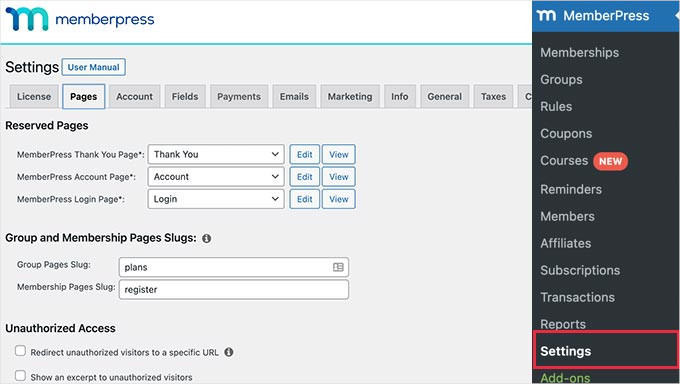Edit the Account page
The height and width of the screenshot is (384, 680).
tap(304, 177)
